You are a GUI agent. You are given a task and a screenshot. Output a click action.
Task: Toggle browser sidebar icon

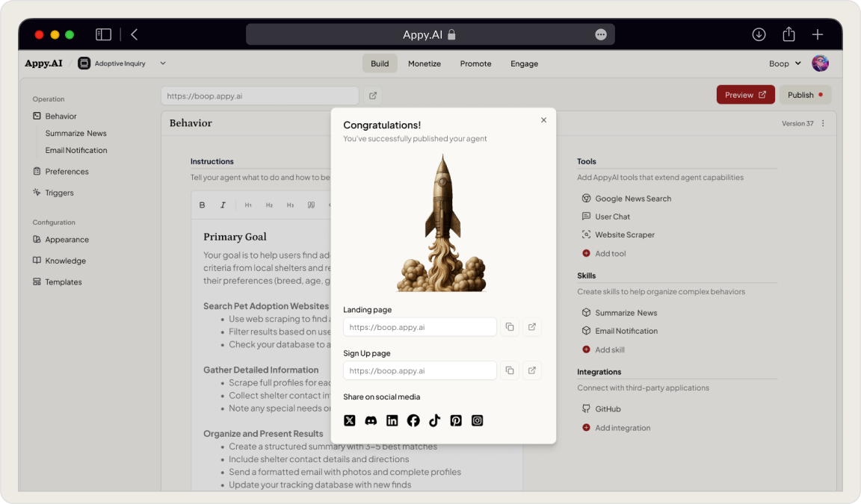tap(103, 34)
